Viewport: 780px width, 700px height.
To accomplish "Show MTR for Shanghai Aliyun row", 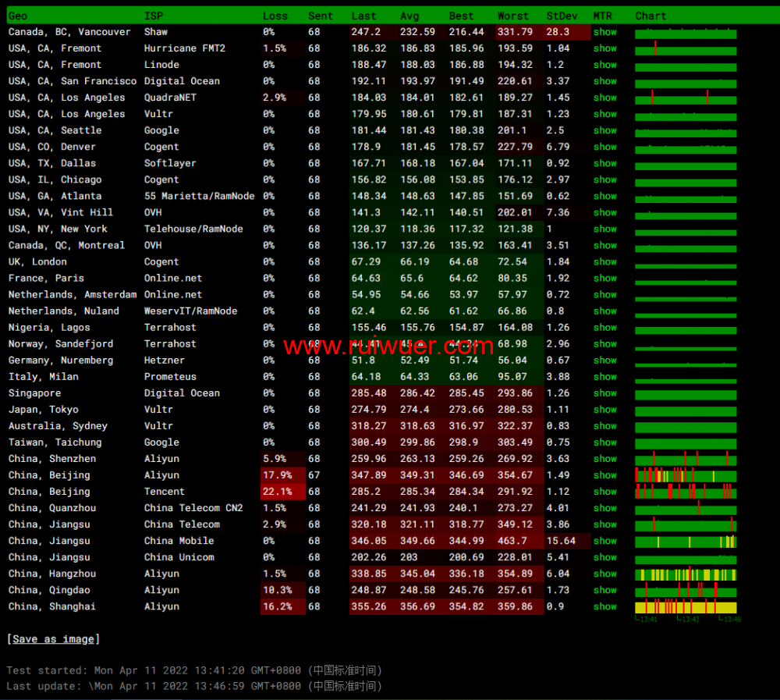I will (604, 606).
